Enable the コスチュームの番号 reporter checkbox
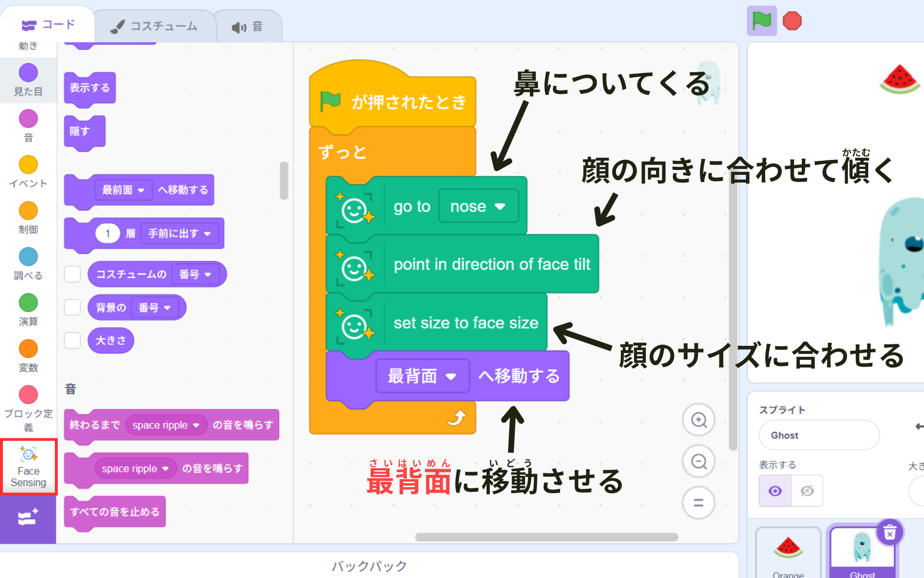The width and height of the screenshot is (924, 578). click(x=73, y=274)
